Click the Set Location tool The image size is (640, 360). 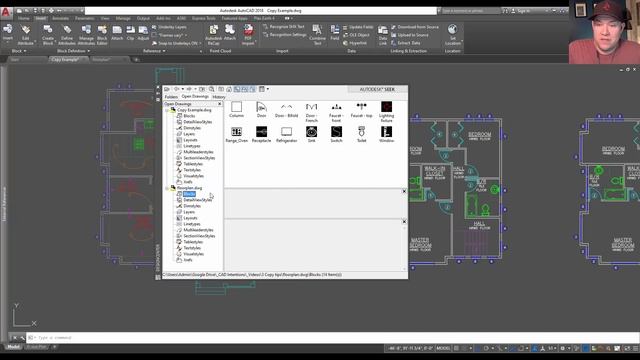point(452,34)
